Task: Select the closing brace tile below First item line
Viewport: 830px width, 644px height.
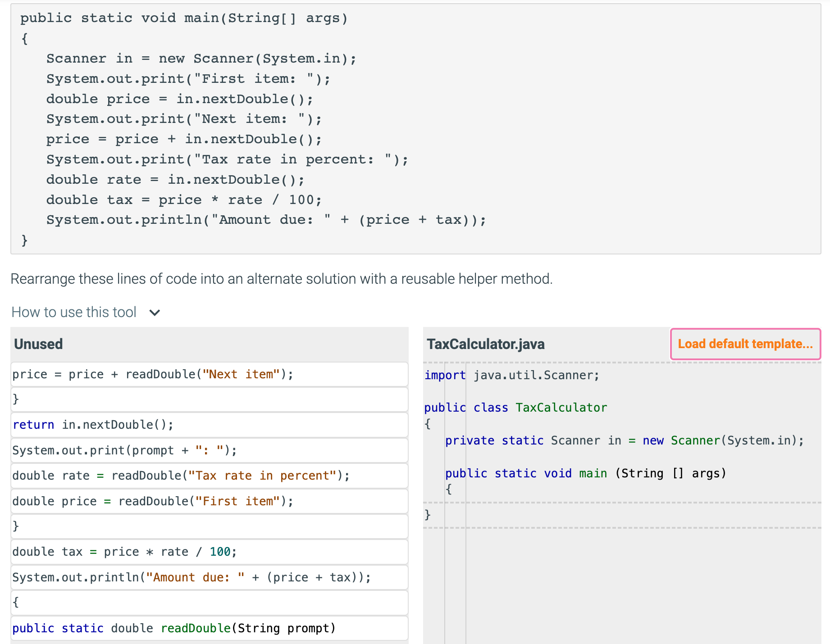Action: tap(209, 526)
